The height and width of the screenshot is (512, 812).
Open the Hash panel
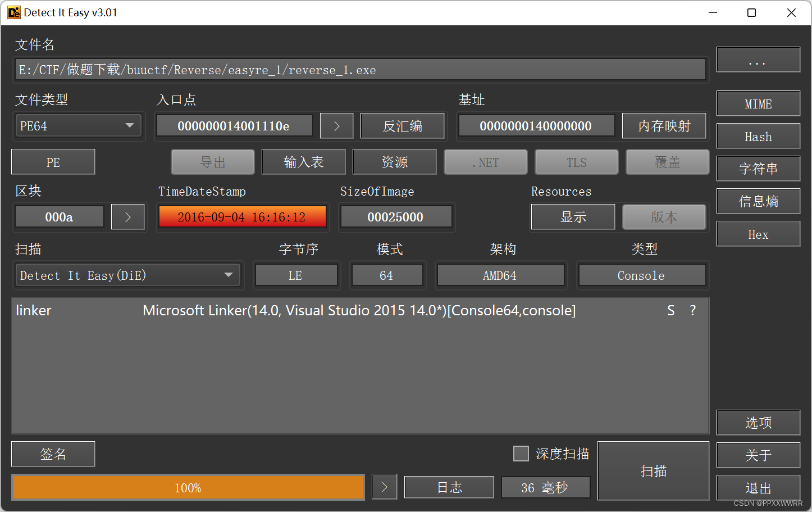pos(758,136)
